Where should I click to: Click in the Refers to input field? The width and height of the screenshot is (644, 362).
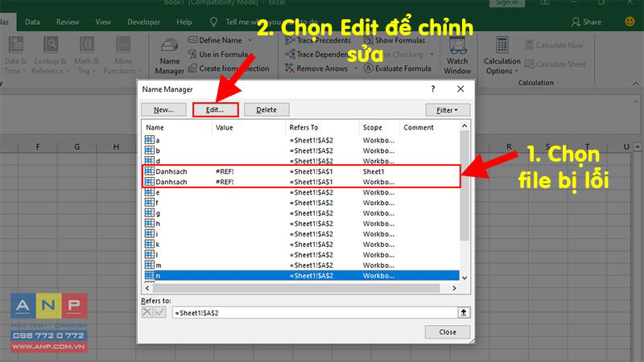(x=315, y=313)
